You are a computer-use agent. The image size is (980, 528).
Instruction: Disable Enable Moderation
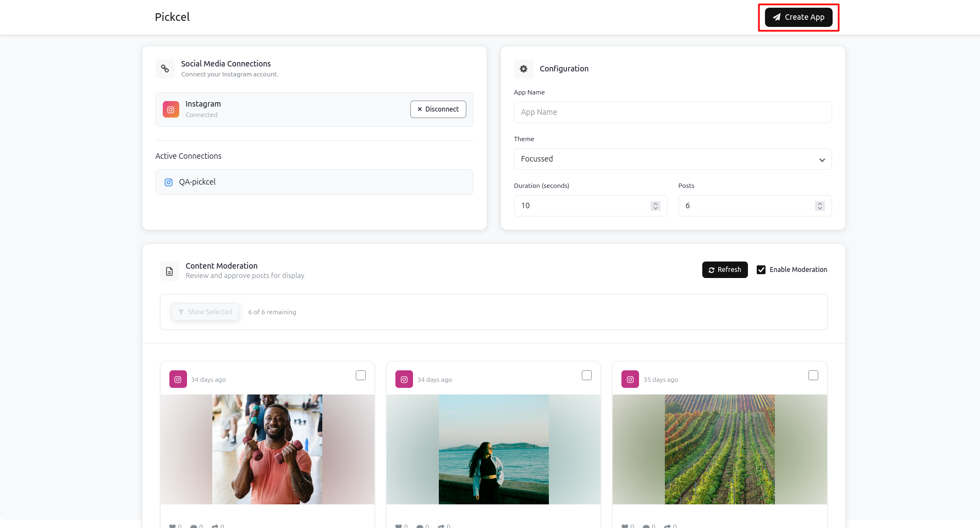[x=762, y=269]
